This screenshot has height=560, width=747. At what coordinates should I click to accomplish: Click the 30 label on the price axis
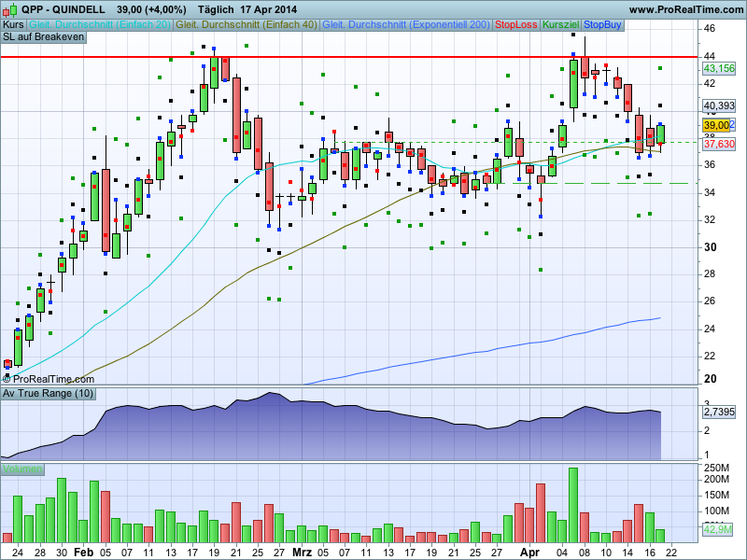(710, 247)
